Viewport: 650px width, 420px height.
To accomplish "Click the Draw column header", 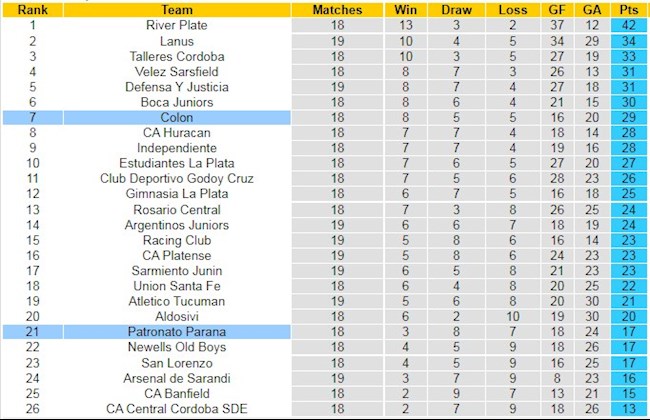I will [x=456, y=10].
